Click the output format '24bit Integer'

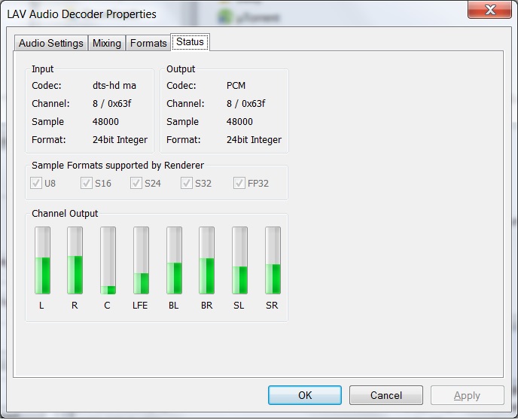point(254,140)
